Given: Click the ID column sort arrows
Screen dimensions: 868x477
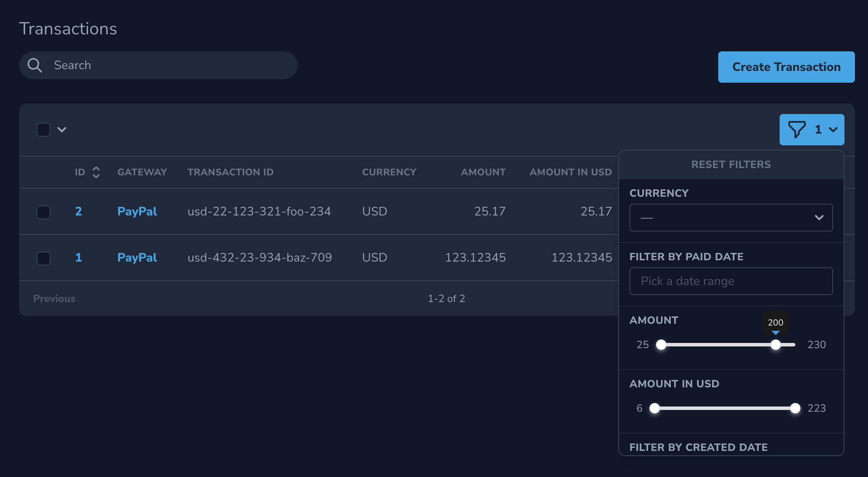Looking at the screenshot, I should [x=96, y=172].
